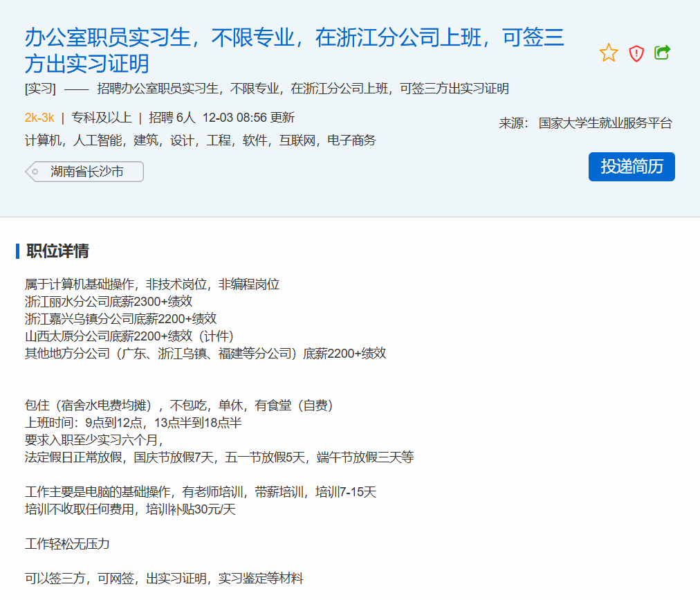The image size is (700, 600).
Task: Click the 专科及以上 education requirement
Action: (101, 117)
